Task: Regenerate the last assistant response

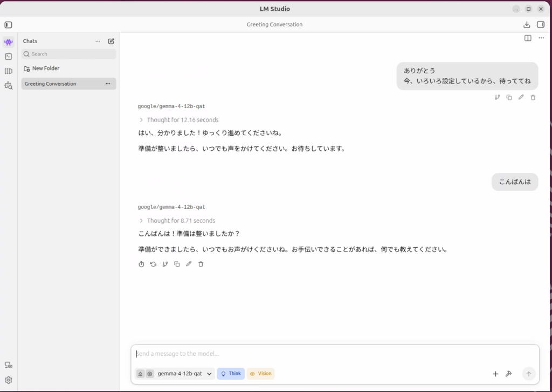Action: [153, 264]
